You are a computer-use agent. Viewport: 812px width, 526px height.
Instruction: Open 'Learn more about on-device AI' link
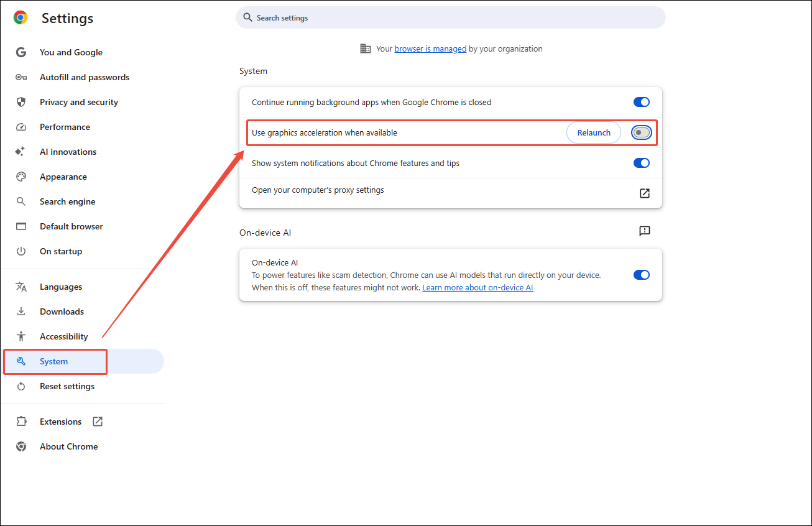tap(478, 287)
